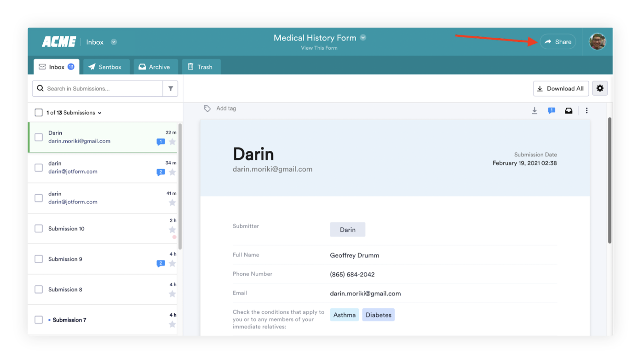Screen dimensions: 644x363
Task: Check the Darin darin.moriki@gmail.com row checkbox
Action: 39,137
